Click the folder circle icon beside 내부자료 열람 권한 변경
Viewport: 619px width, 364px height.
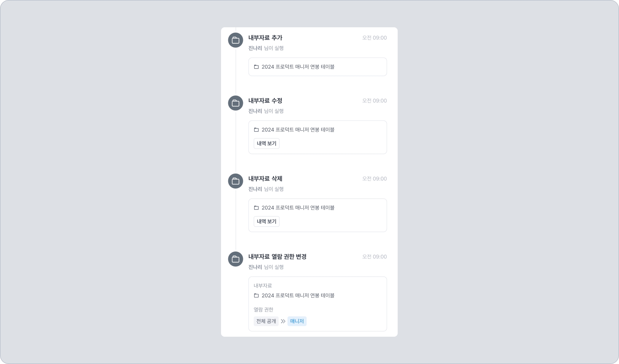click(236, 259)
